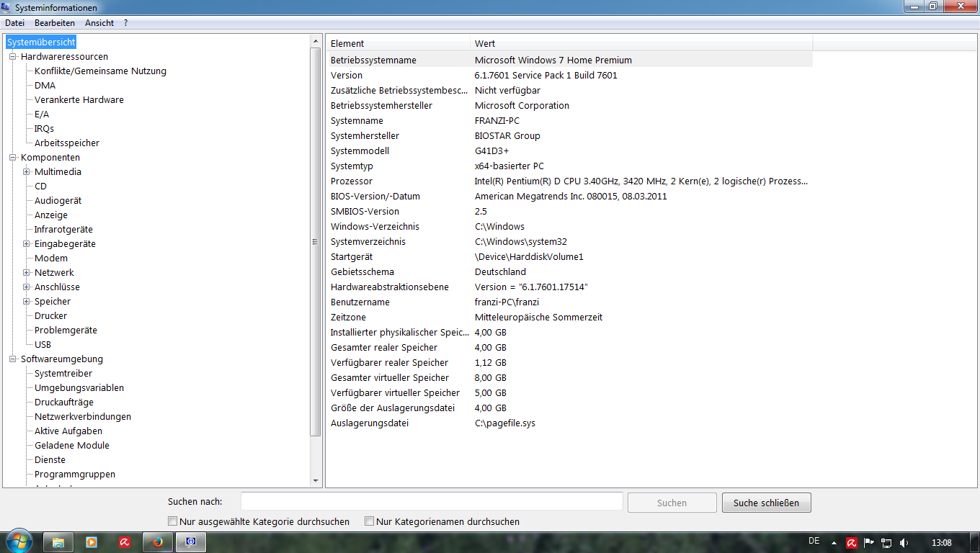Click the DE language indicator
980x553 pixels.
point(814,541)
